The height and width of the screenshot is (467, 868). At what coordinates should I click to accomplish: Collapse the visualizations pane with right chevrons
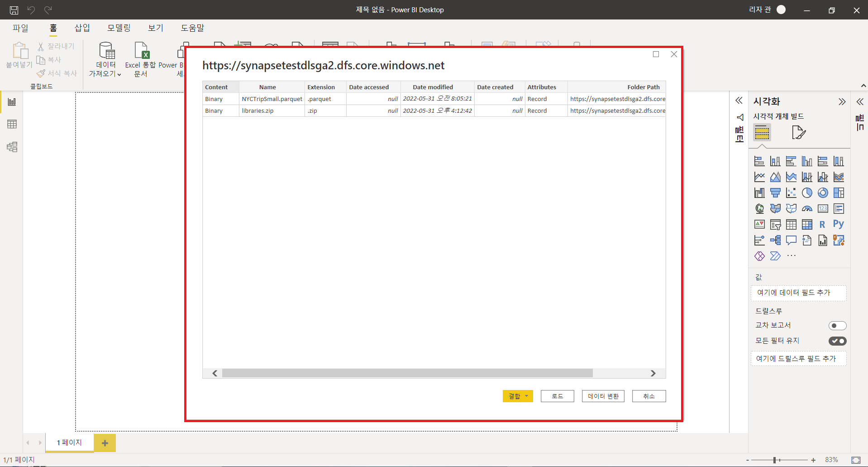[842, 102]
